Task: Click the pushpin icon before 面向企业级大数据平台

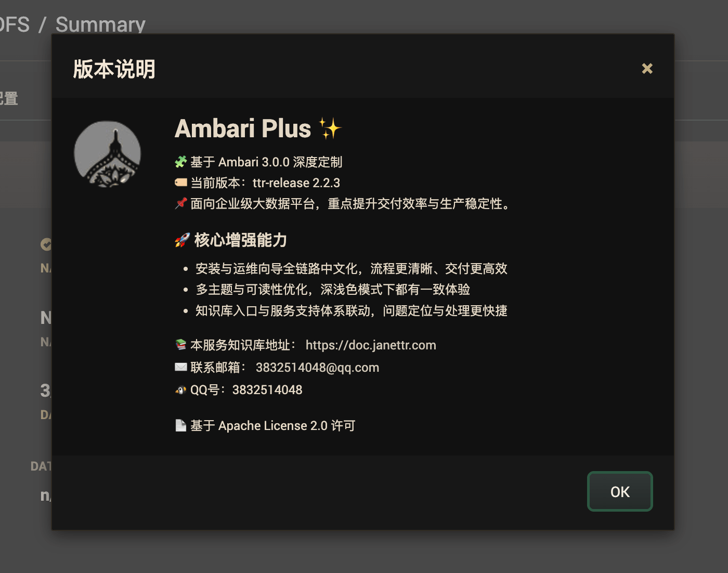Action: click(x=180, y=203)
